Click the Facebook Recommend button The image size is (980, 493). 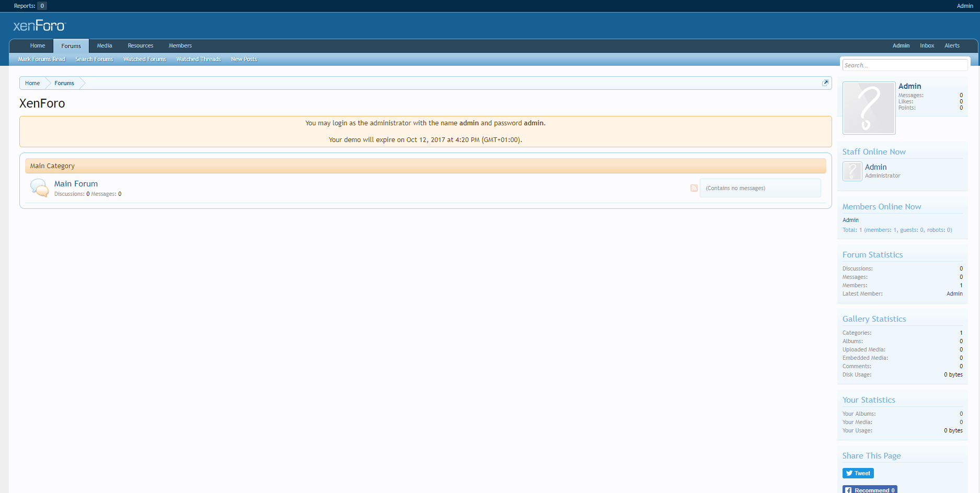click(x=870, y=489)
